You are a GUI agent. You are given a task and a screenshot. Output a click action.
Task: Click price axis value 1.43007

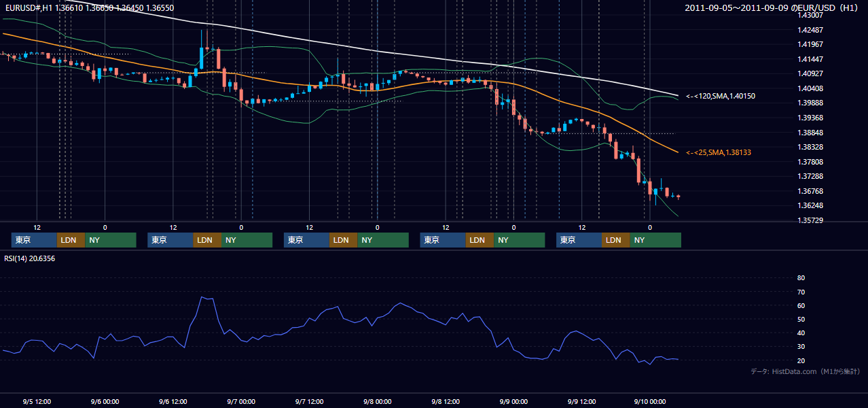[810, 15]
